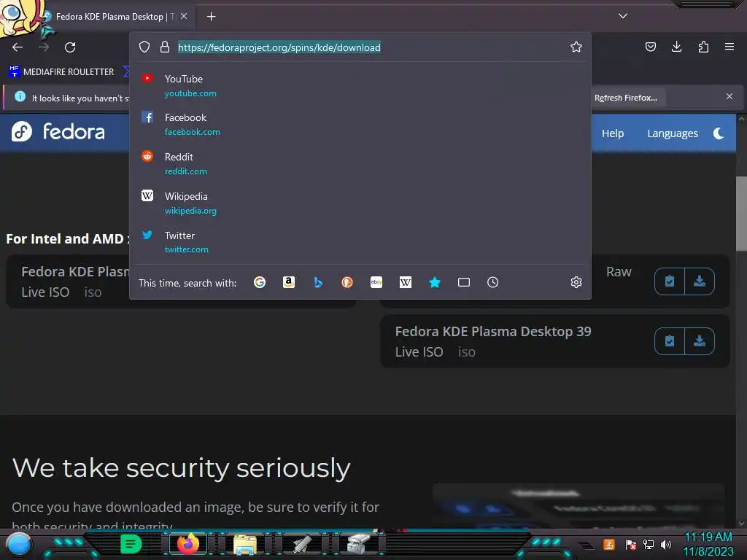Click the Refresh Firefox button
The height and width of the screenshot is (560, 747).
[x=625, y=98]
